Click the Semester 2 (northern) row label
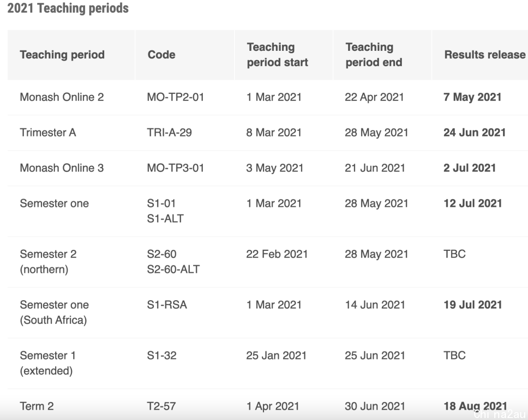Screen dimensions: 528x420 pos(48,262)
